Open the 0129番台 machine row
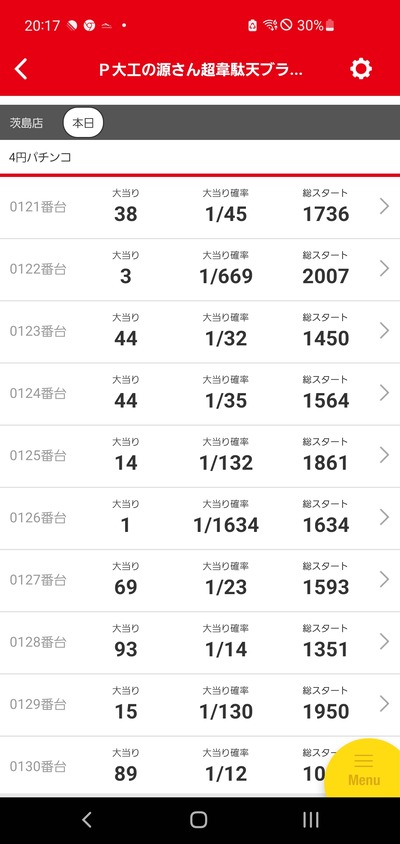Viewport: 400px width, 844px height. click(x=200, y=705)
